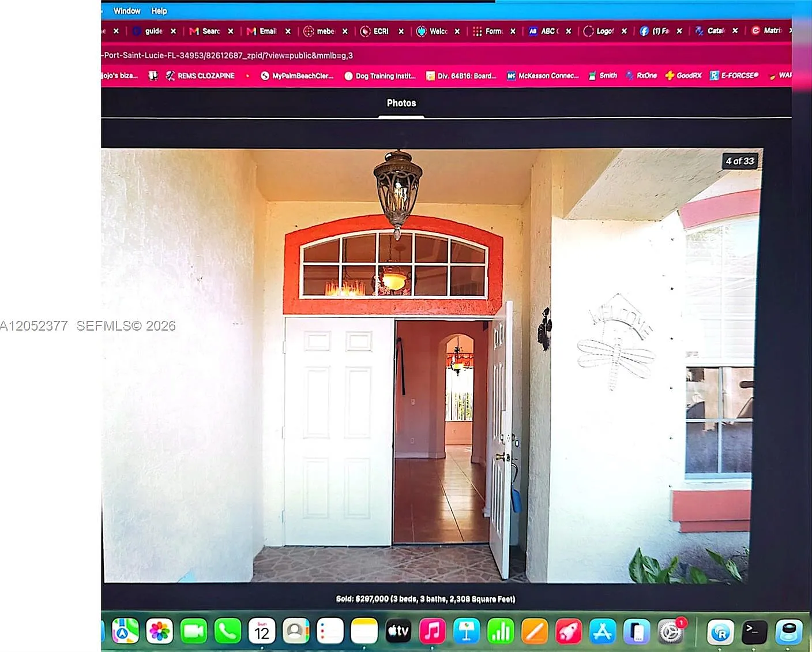
Task: Open the MyPalmBeachCler... bookmark
Action: [297, 76]
